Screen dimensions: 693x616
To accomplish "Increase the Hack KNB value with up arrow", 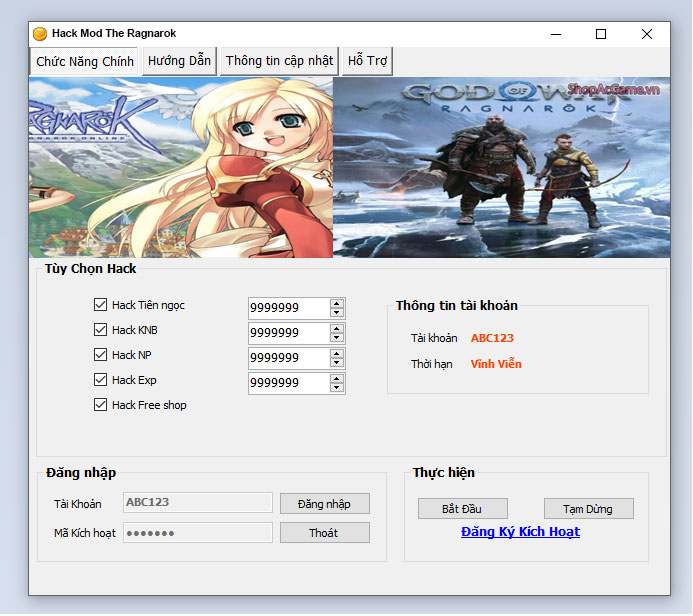I will [x=337, y=329].
